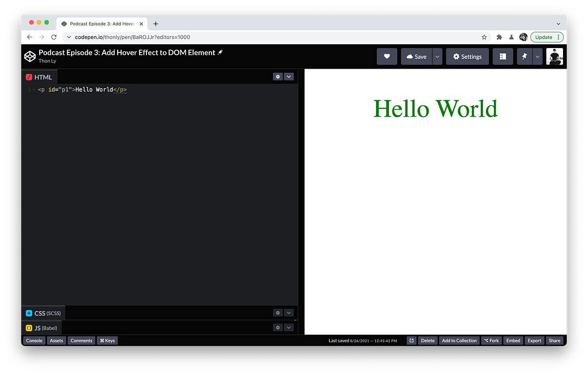
Task: Click the heart icon to love this pen
Action: click(x=387, y=56)
